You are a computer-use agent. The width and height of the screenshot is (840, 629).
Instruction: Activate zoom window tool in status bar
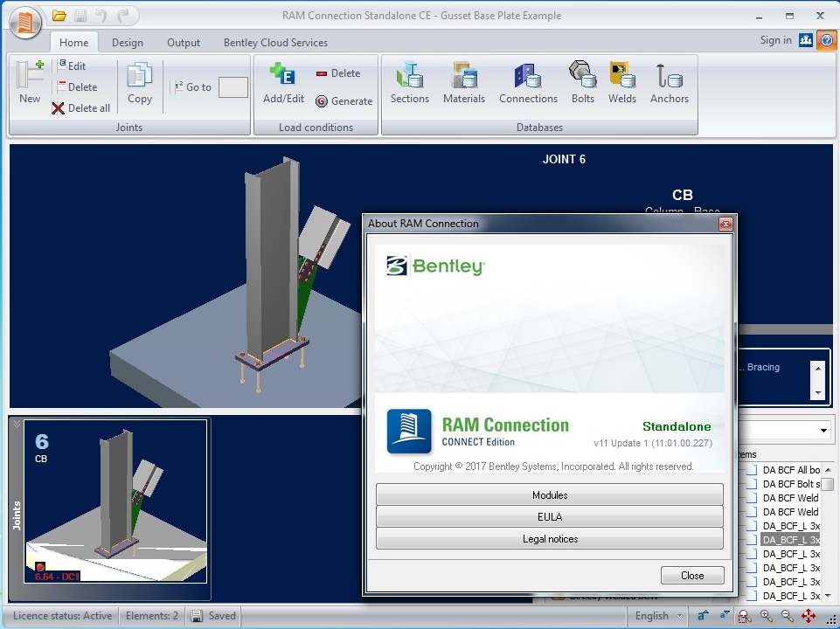click(745, 616)
